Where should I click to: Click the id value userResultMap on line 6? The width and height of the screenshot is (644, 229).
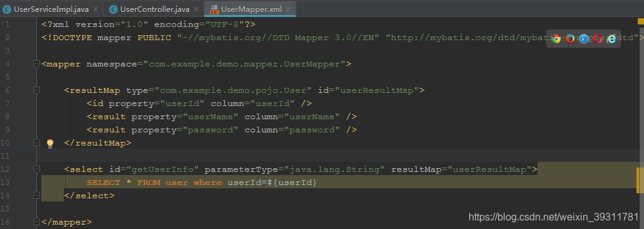(x=378, y=90)
